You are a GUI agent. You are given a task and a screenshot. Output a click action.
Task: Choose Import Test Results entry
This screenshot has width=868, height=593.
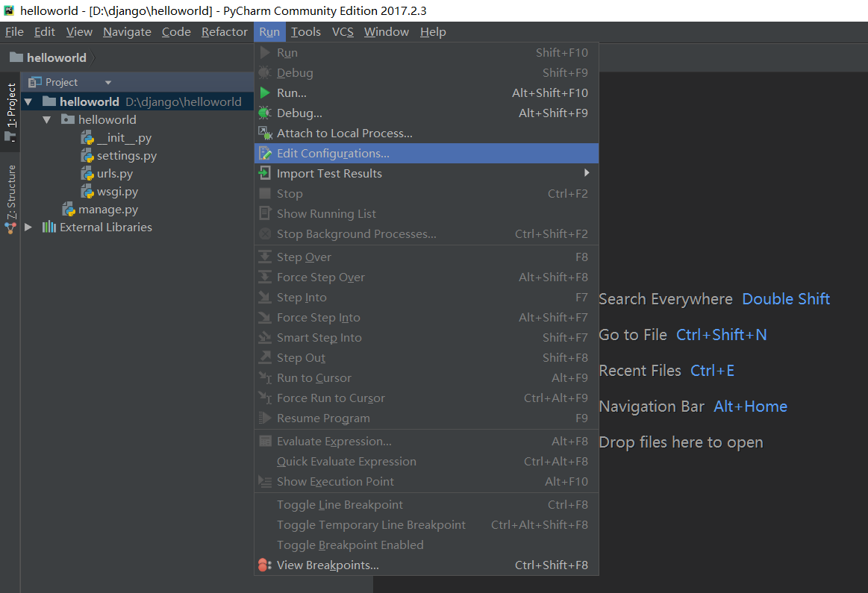(x=426, y=174)
